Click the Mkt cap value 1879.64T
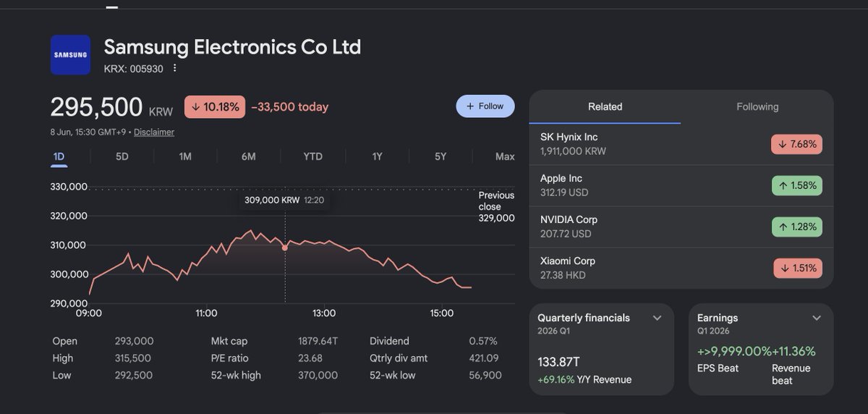868x414 pixels. coord(320,341)
